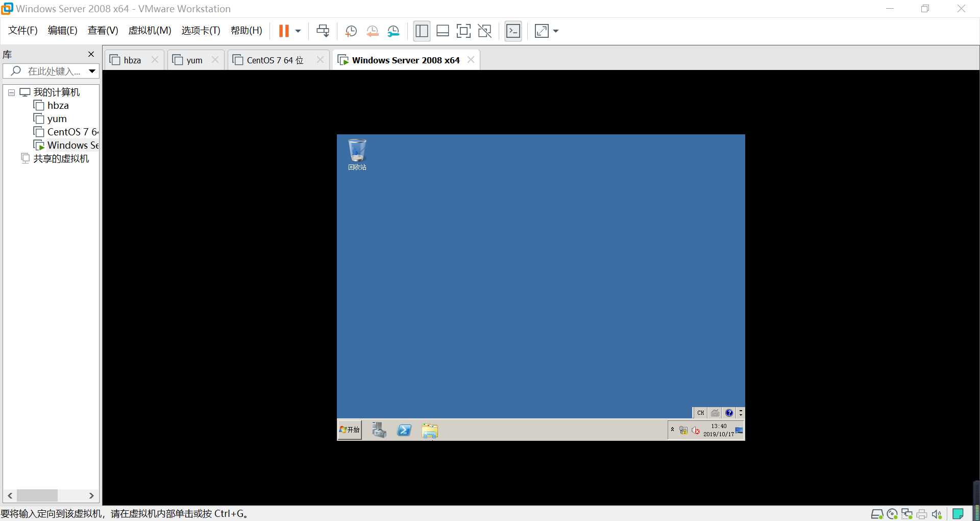
Task: Open the 文件(F) menu
Action: point(23,31)
